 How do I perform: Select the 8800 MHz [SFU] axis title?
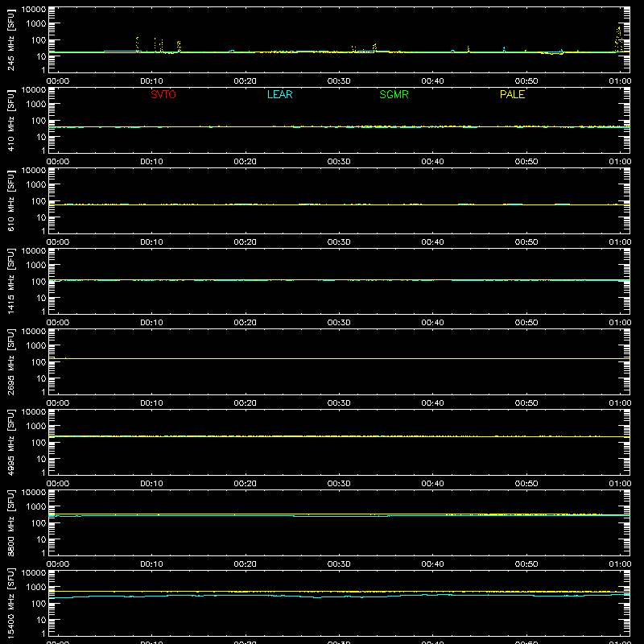(x=10, y=522)
